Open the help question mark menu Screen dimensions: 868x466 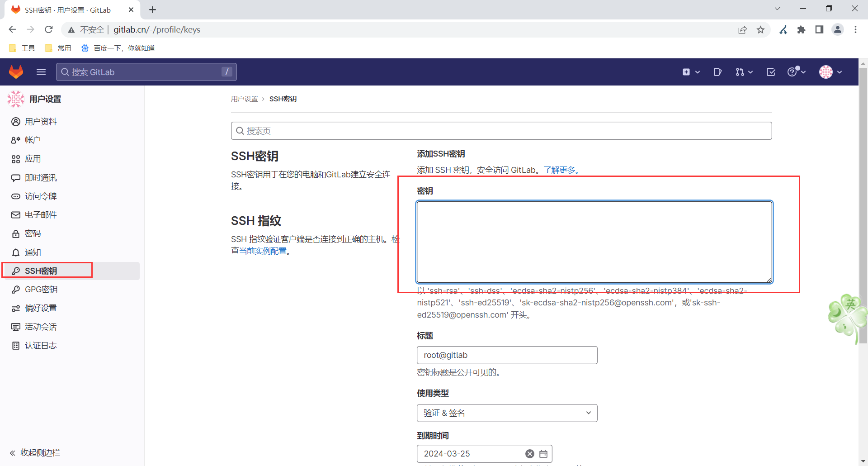tap(797, 71)
